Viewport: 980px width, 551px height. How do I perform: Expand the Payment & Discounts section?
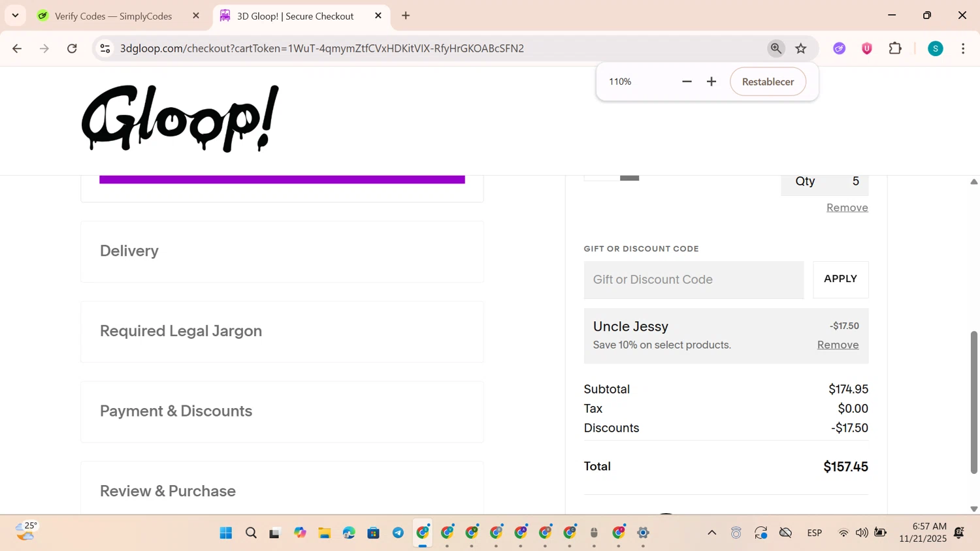[282, 412]
